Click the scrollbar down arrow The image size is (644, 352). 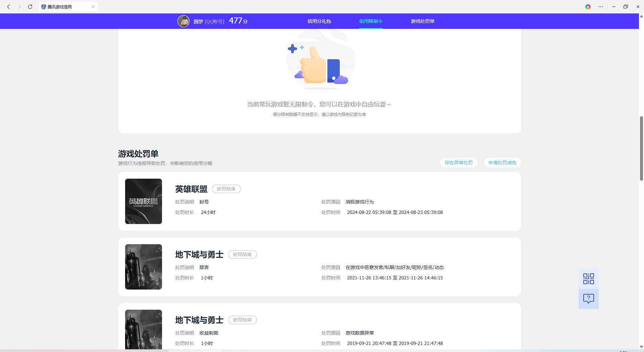pyautogui.click(x=641, y=347)
